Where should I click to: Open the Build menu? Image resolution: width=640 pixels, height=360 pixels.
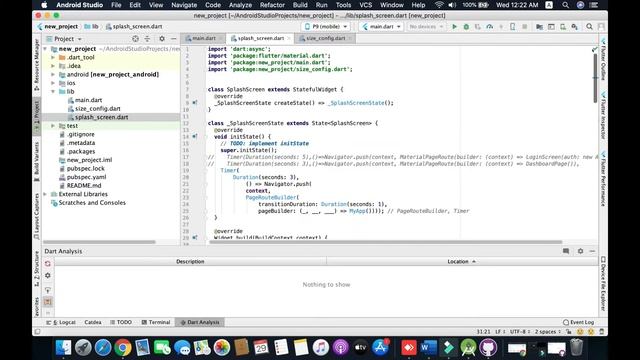[x=300, y=5]
